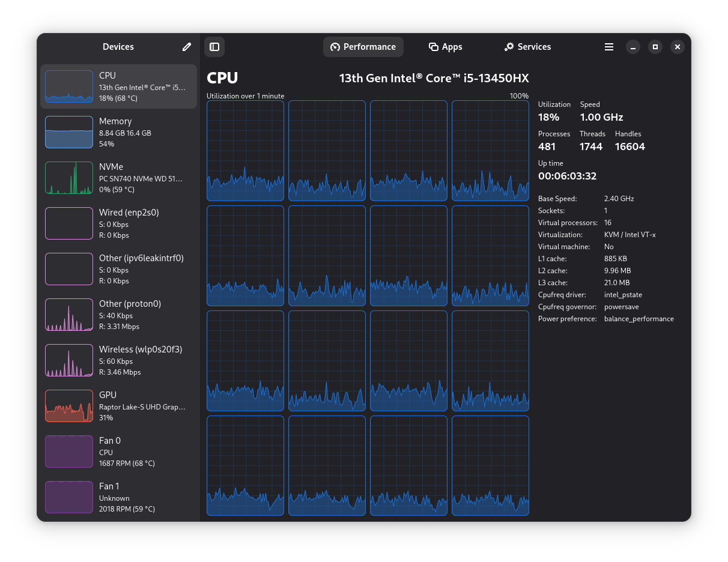Click the speedometer icon on Performance tab
This screenshot has height=562, width=728.
[x=335, y=46]
